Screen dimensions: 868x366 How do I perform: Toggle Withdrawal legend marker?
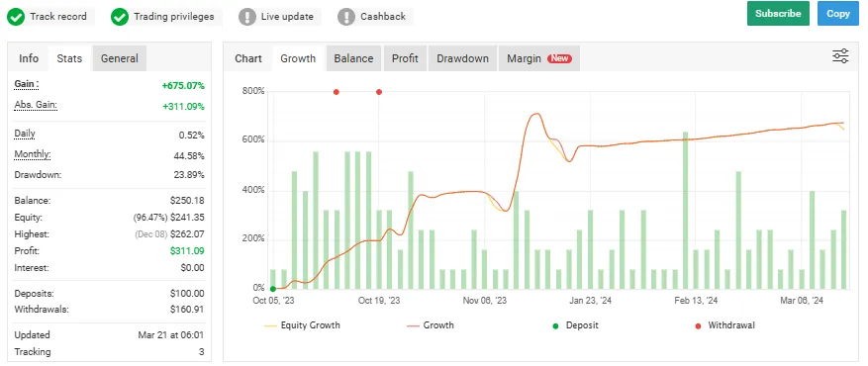[x=725, y=325]
